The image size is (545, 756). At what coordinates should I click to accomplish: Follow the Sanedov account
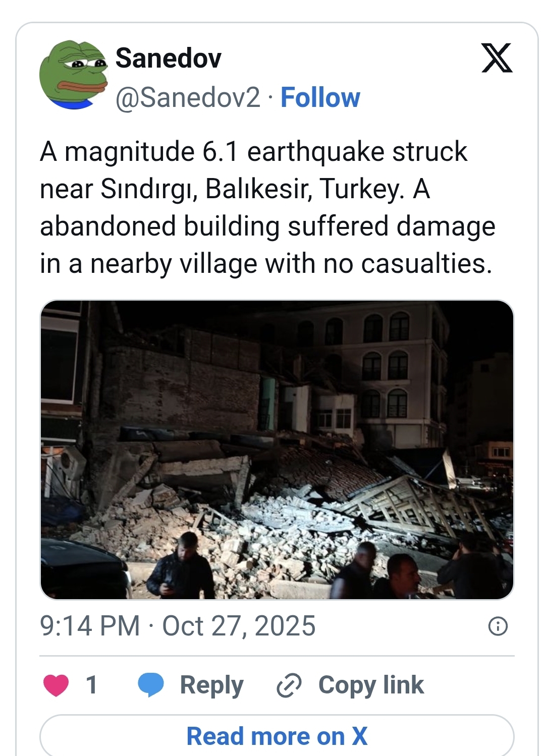(320, 97)
